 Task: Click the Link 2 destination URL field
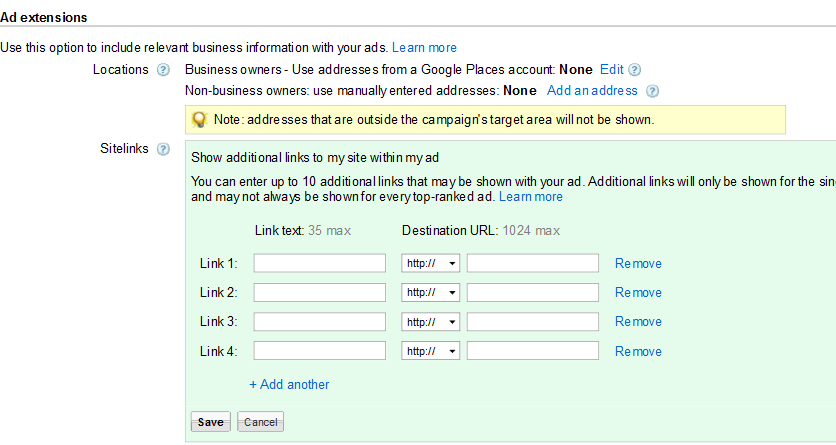[x=532, y=293]
